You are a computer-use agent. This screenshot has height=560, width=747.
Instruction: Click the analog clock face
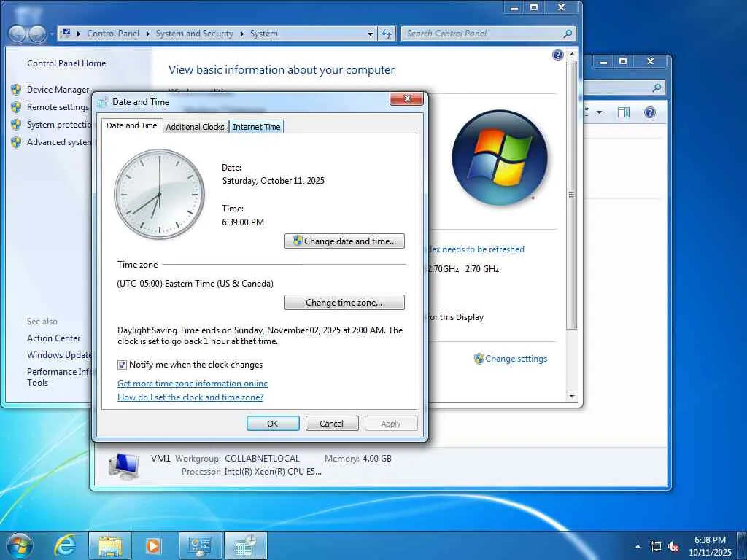[159, 194]
